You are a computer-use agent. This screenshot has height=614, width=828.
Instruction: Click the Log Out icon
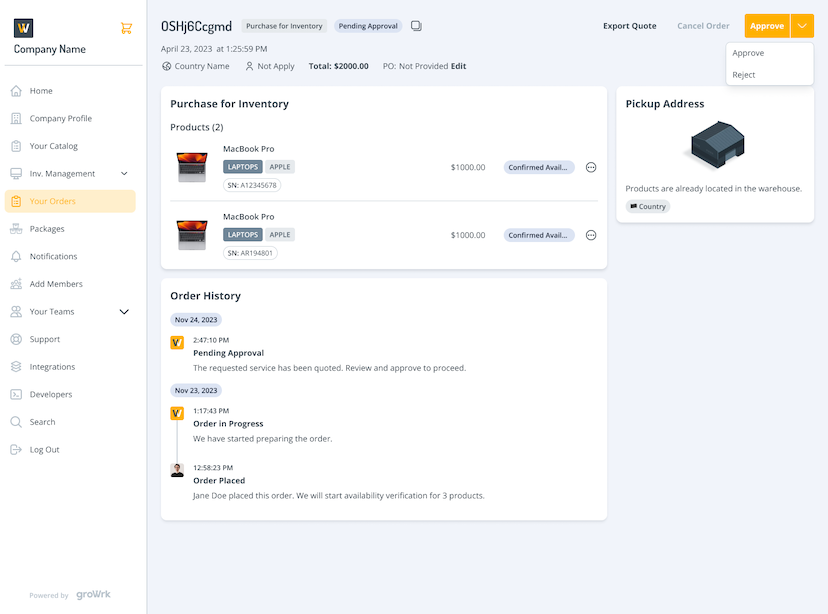tap(16, 449)
